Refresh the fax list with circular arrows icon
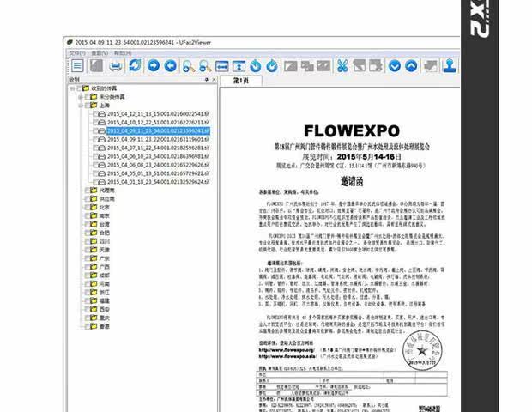 [135, 65]
